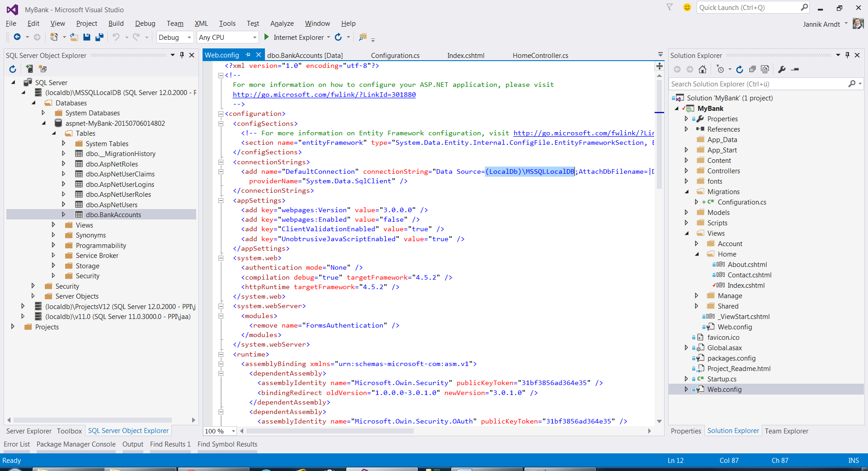This screenshot has width=868, height=471.
Task: Click the Undo toolbar arrow
Action: (x=116, y=37)
